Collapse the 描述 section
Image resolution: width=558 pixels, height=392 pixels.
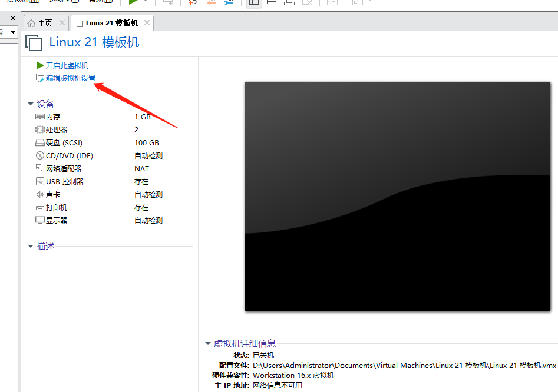click(x=31, y=246)
